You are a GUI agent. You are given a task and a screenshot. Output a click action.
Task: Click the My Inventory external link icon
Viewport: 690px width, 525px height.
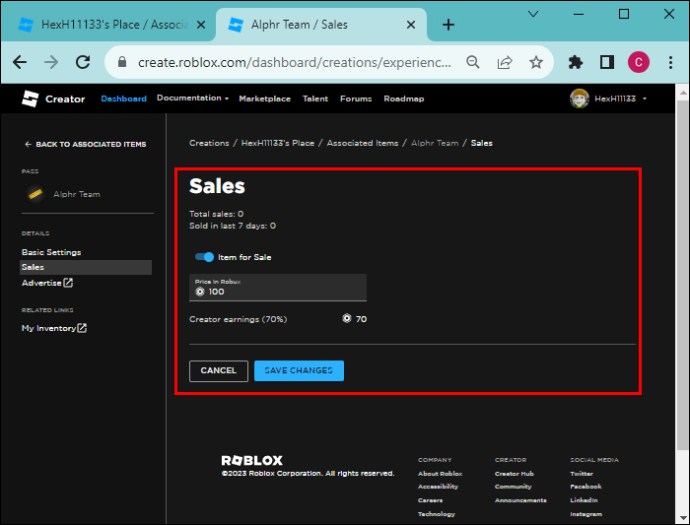coord(82,328)
